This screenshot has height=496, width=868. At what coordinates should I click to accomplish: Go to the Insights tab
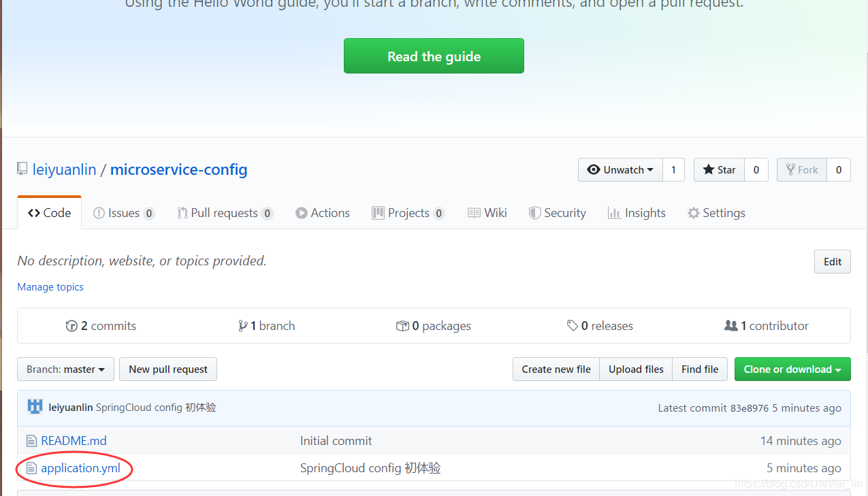[637, 213]
